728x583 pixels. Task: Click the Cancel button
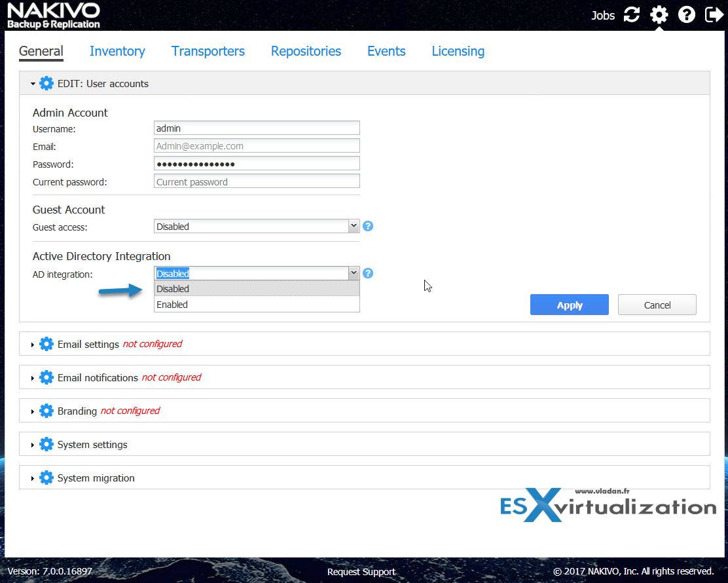(657, 305)
